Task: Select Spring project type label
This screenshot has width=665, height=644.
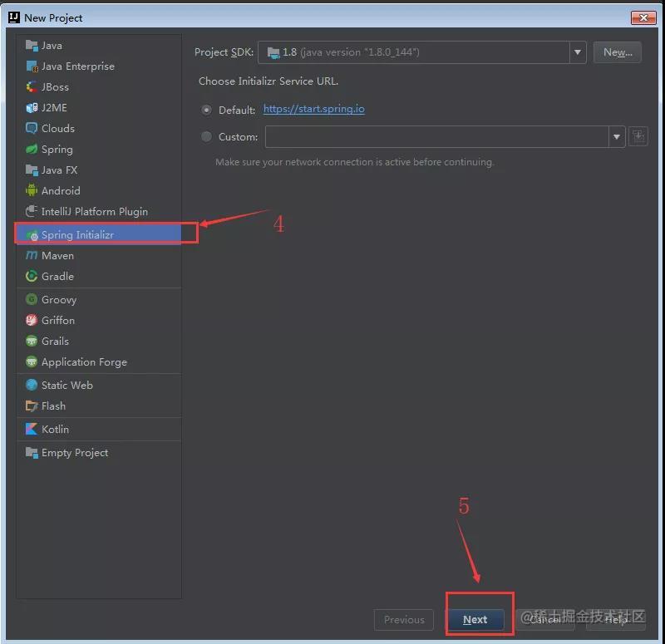Action: point(57,150)
